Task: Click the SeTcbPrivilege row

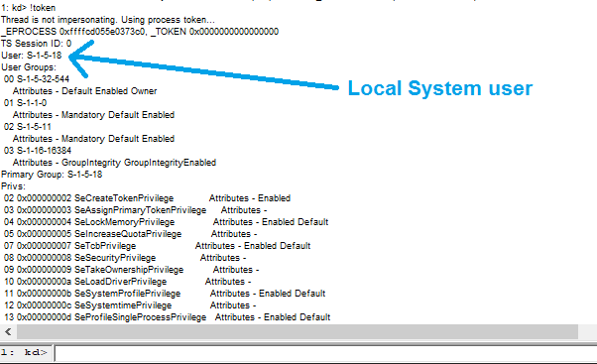Action: pos(158,246)
